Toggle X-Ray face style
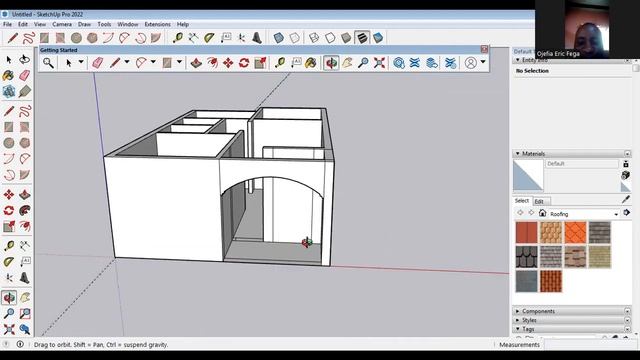Screen dimensions: 640x360 (x=278, y=38)
